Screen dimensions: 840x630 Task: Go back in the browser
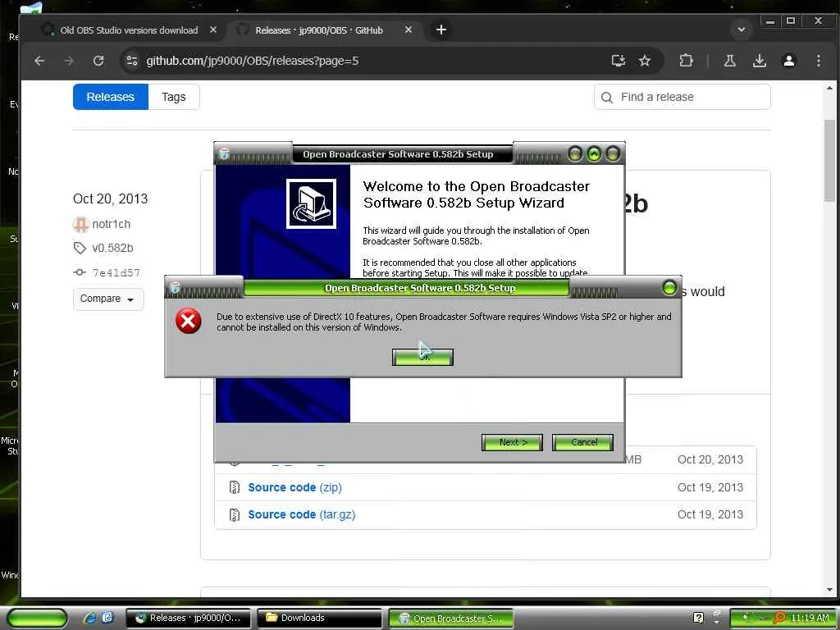click(39, 61)
